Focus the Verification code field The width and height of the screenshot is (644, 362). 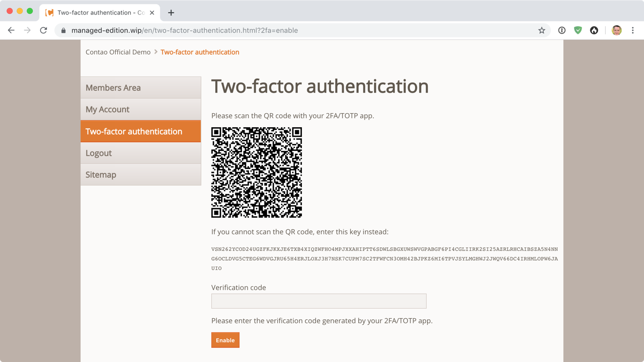[319, 301]
